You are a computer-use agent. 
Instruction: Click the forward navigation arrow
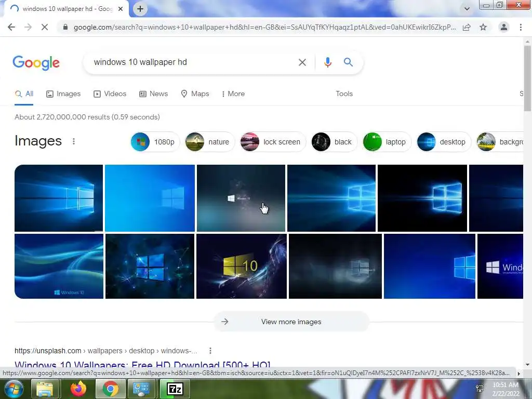28,27
